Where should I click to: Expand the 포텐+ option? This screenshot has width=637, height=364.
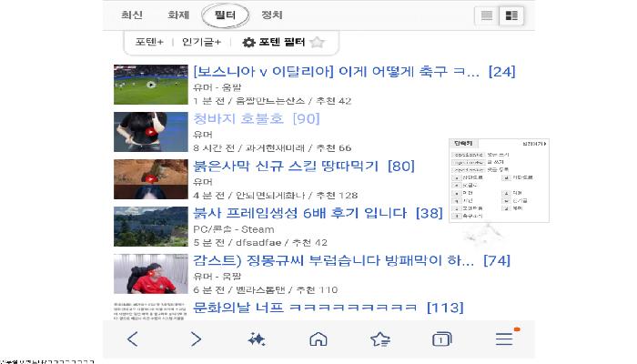pos(149,42)
